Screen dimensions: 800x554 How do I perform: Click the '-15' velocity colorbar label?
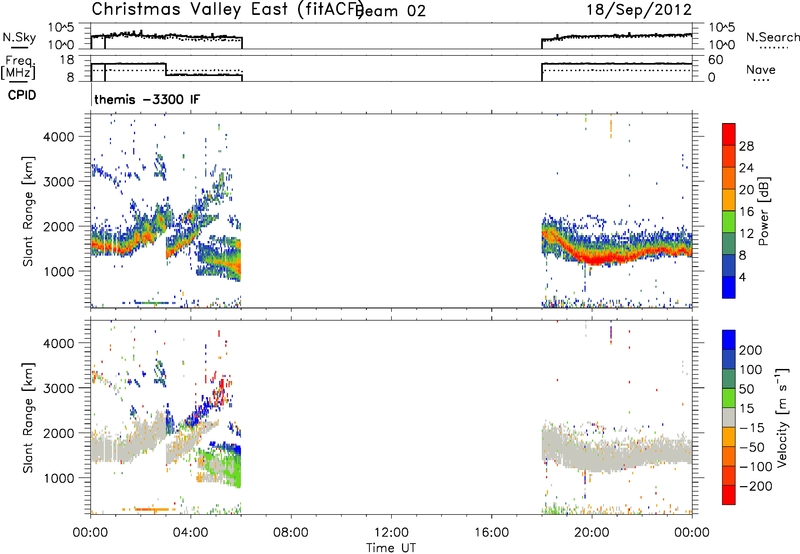point(752,428)
